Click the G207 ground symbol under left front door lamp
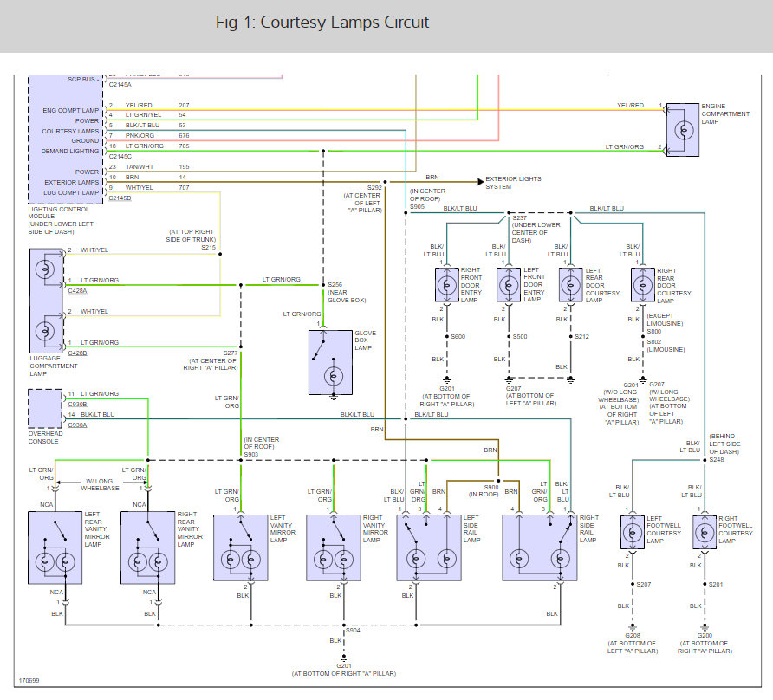The height and width of the screenshot is (700, 773). click(509, 380)
